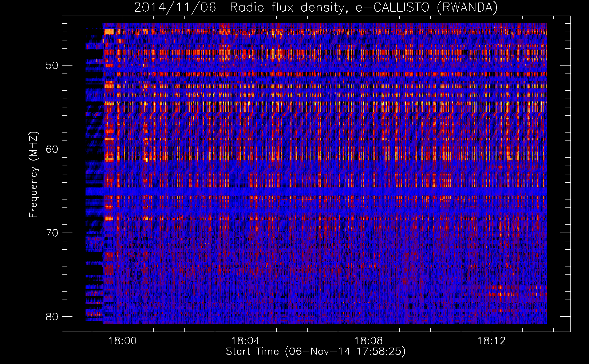
Task: Click the 50 MHz frequency tick label
Action: (52, 66)
